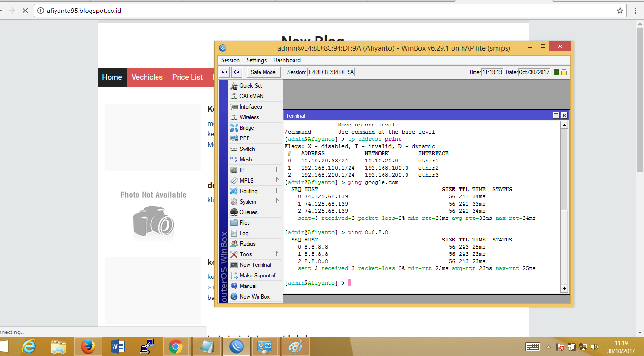Open the Price List blog tab
The image size is (644, 356).
pyautogui.click(x=187, y=77)
